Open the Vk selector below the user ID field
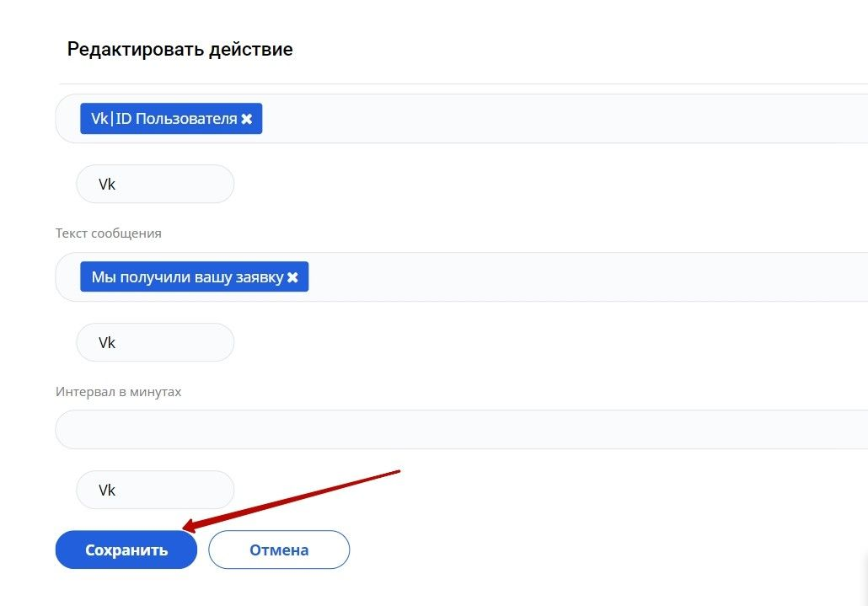 coord(155,184)
